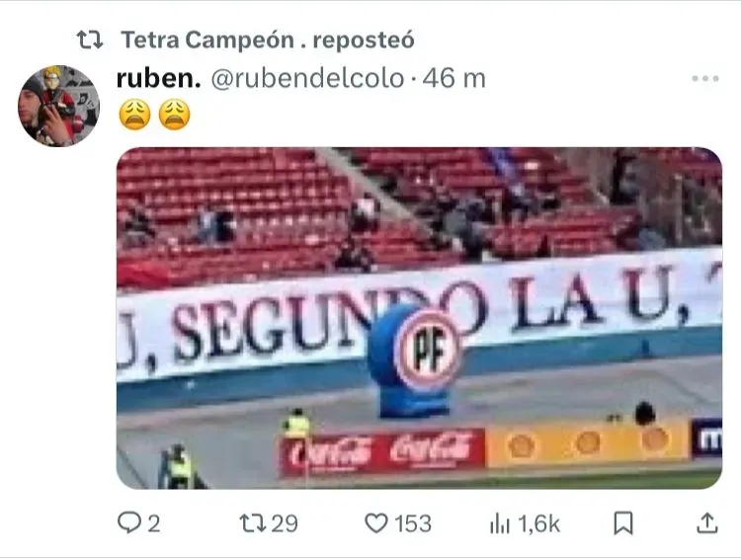Like the tweet with heart icon
Screen dimensions: 741x560
point(376,523)
